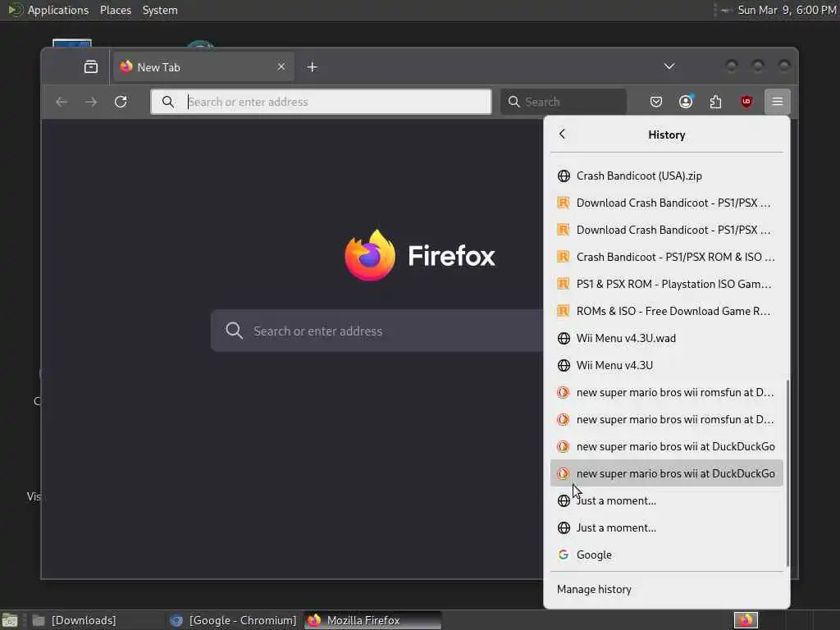Click Manage history

666,589
